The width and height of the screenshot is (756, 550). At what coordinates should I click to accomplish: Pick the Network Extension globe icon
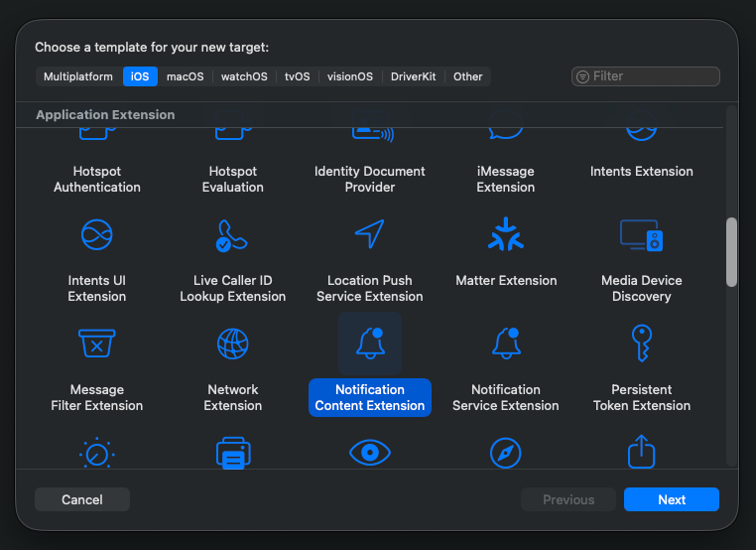(x=233, y=344)
